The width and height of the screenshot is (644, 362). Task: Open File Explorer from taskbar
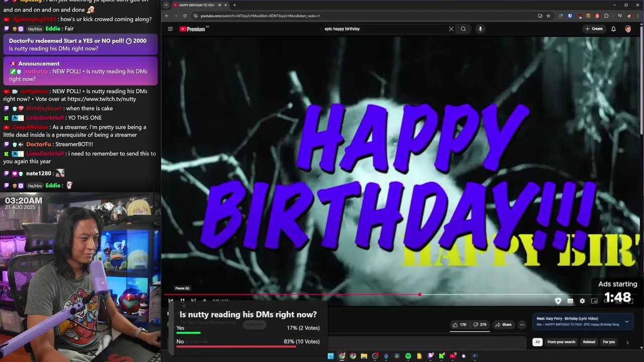pyautogui.click(x=364, y=356)
